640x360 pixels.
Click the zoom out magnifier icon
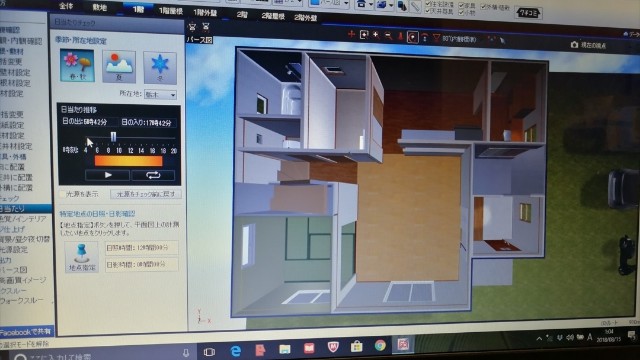[x=388, y=36]
